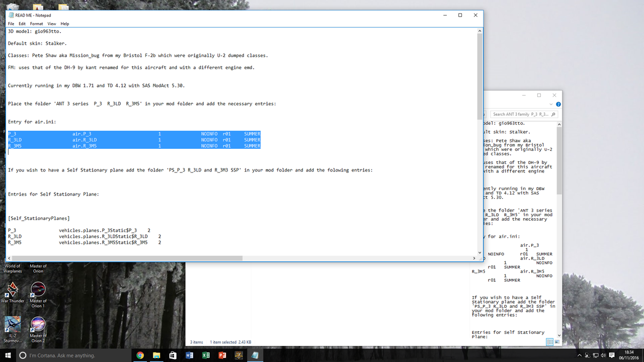Close the READ ME Notepad window

[x=475, y=15]
